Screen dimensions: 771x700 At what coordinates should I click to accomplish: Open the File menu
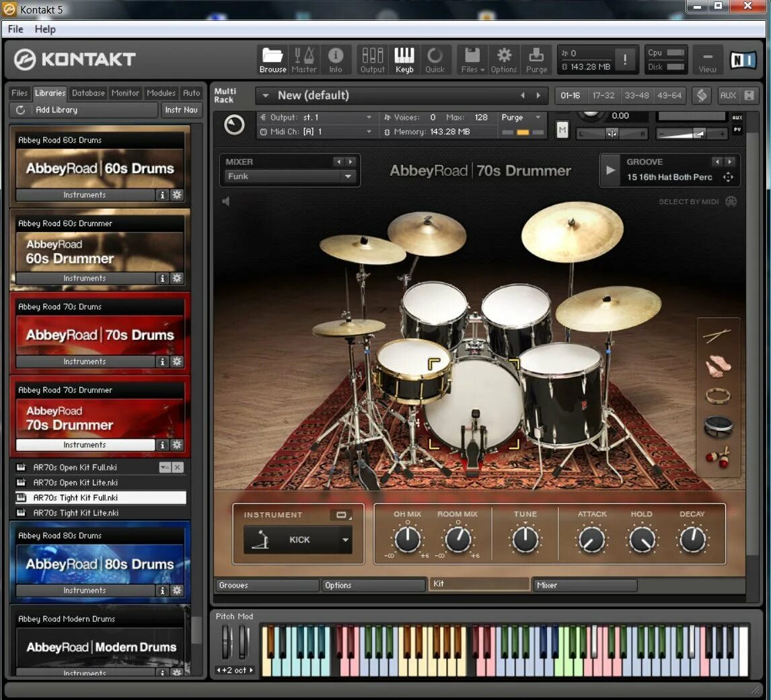click(15, 29)
